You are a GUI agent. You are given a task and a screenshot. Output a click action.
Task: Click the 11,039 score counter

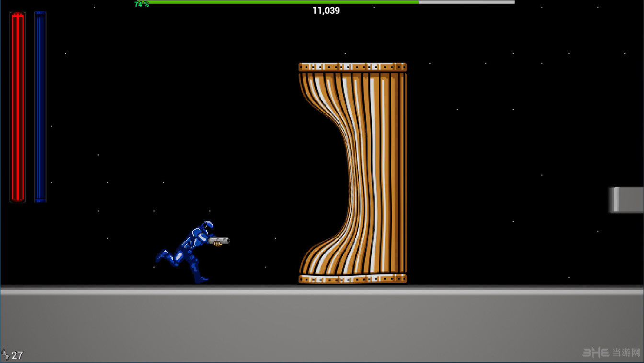point(326,11)
